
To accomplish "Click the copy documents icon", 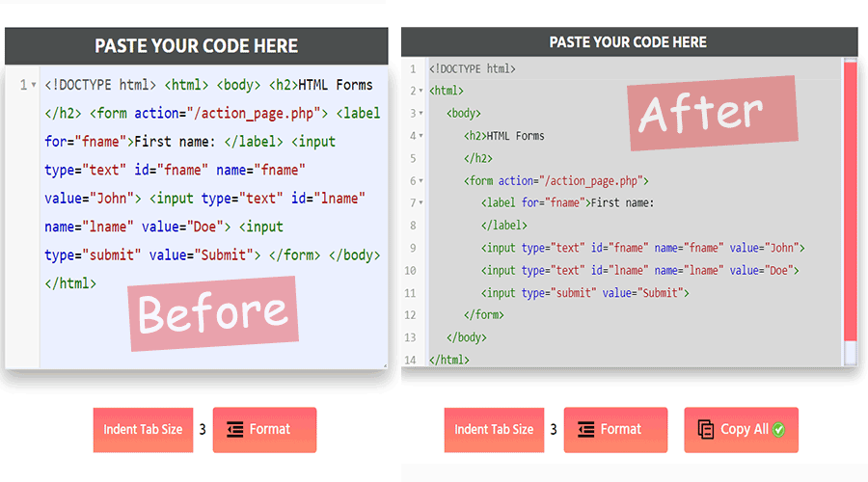I will coord(706,429).
